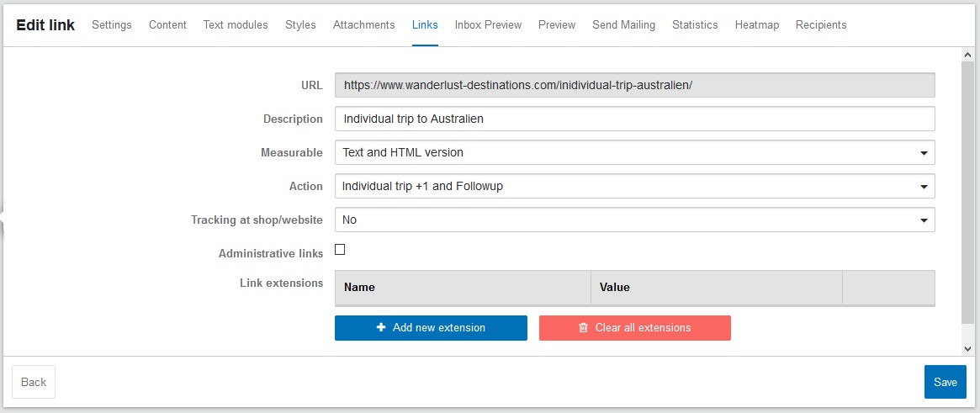Image resolution: width=980 pixels, height=413 pixels.
Task: Open the Send Mailing tab
Action: 623,25
